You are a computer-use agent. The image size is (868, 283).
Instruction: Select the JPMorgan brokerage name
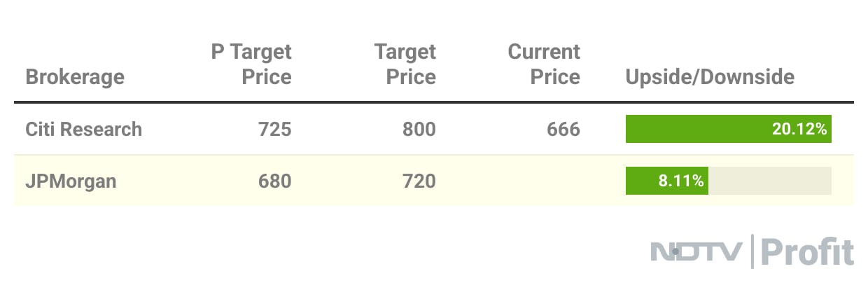click(x=71, y=181)
